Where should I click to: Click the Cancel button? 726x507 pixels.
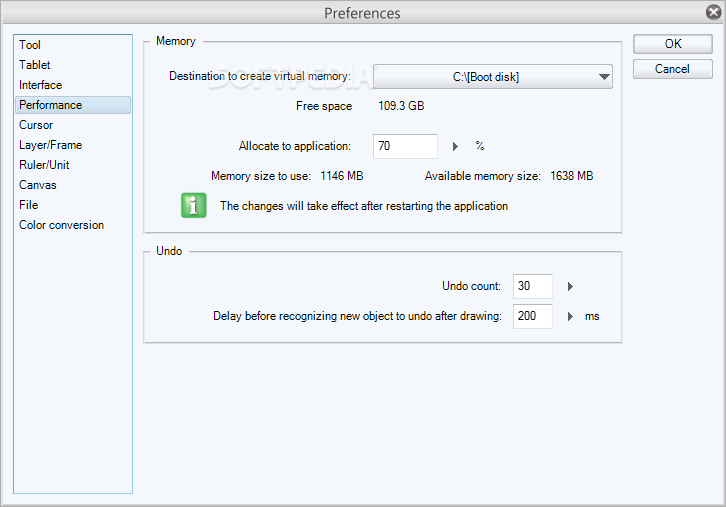pos(672,69)
